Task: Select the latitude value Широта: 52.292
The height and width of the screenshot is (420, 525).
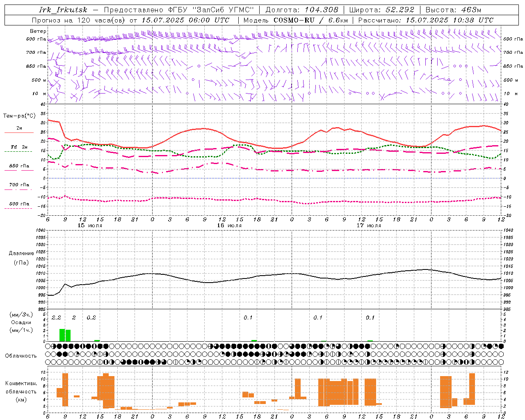Action: click(382, 10)
